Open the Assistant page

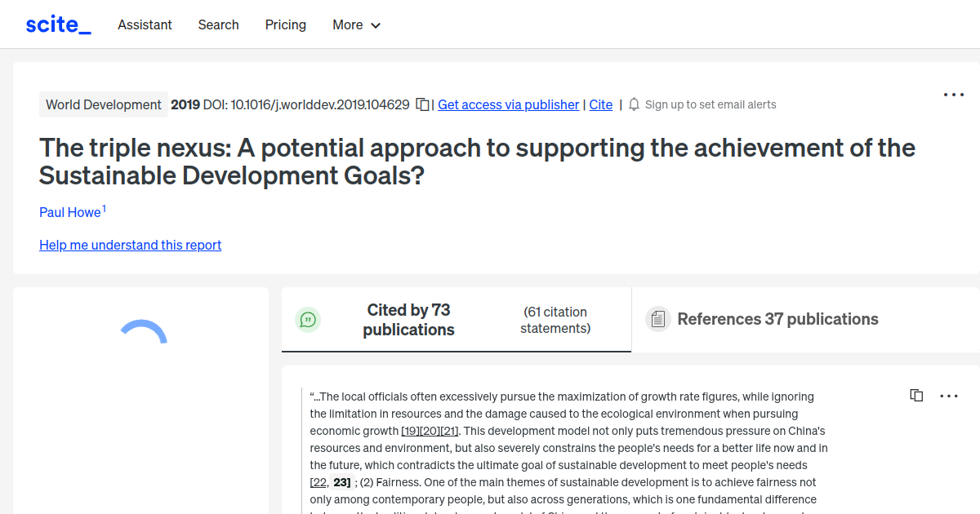click(x=145, y=24)
